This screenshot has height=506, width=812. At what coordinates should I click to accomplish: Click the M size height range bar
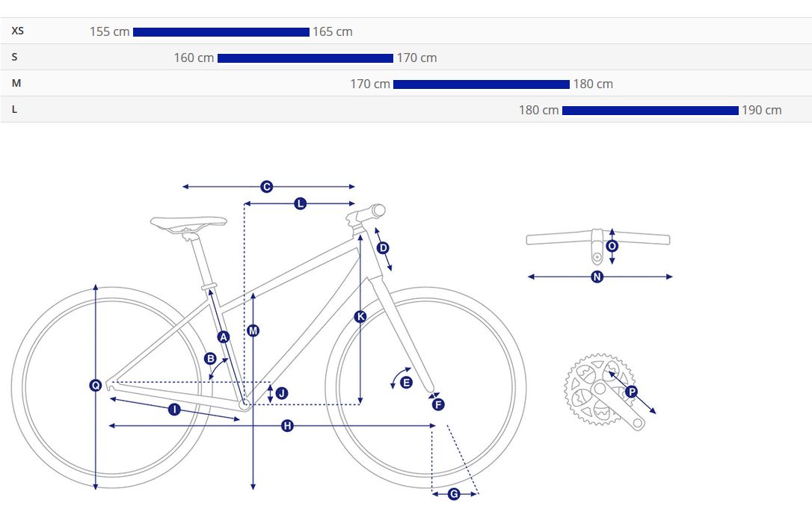(x=481, y=84)
